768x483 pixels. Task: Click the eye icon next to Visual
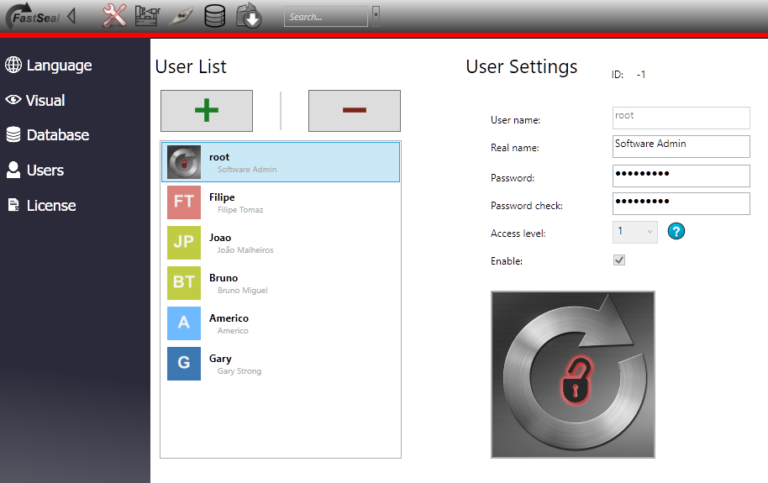tap(13, 99)
